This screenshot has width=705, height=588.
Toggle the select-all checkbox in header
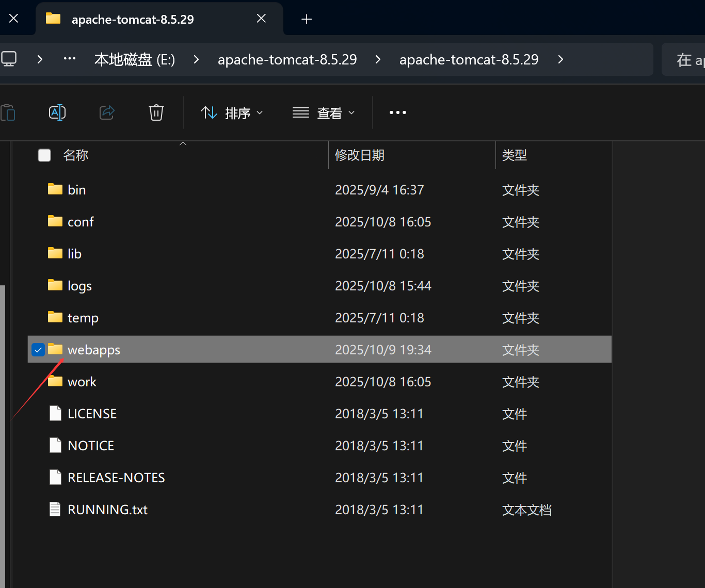pyautogui.click(x=44, y=155)
